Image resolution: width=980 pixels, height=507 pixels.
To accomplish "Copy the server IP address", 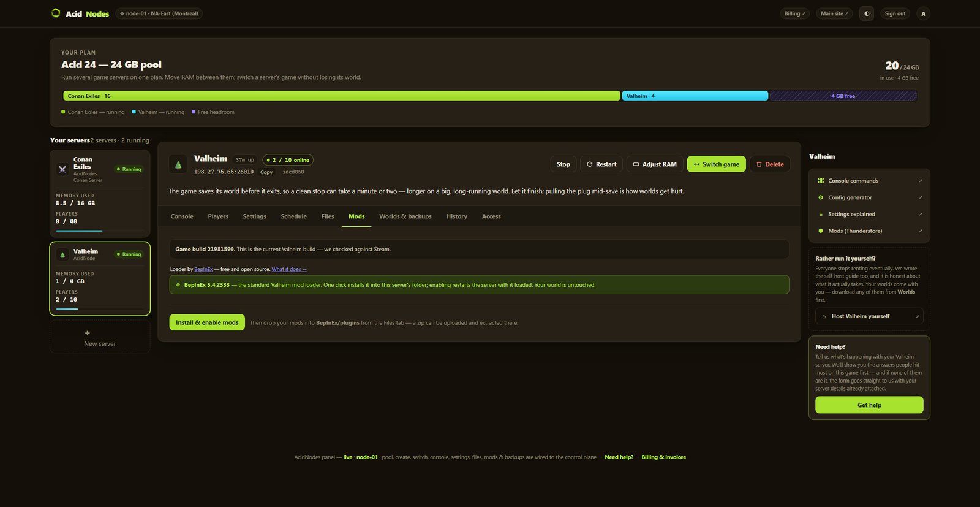I will click(266, 172).
